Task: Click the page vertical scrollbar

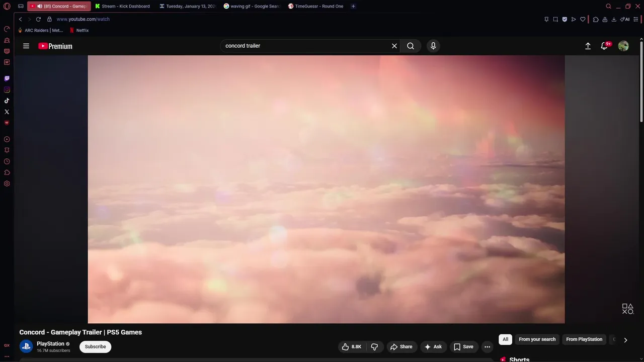Action: tap(641, 80)
